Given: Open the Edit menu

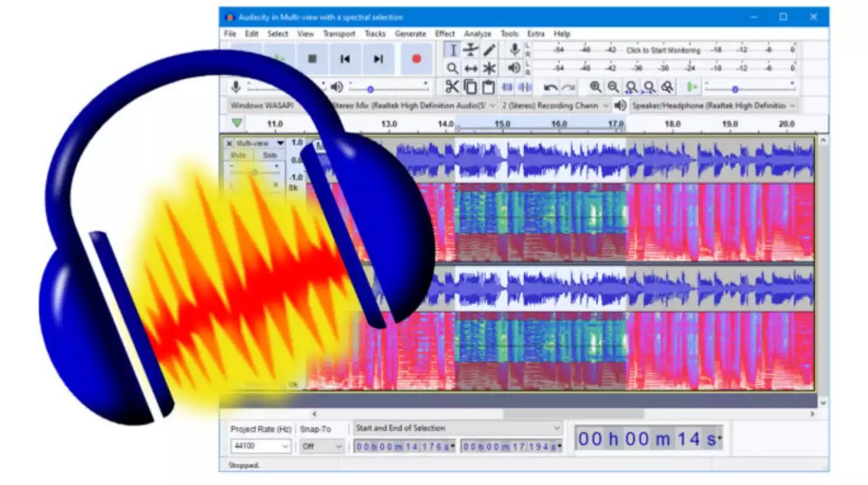Looking at the screenshot, I should (252, 34).
